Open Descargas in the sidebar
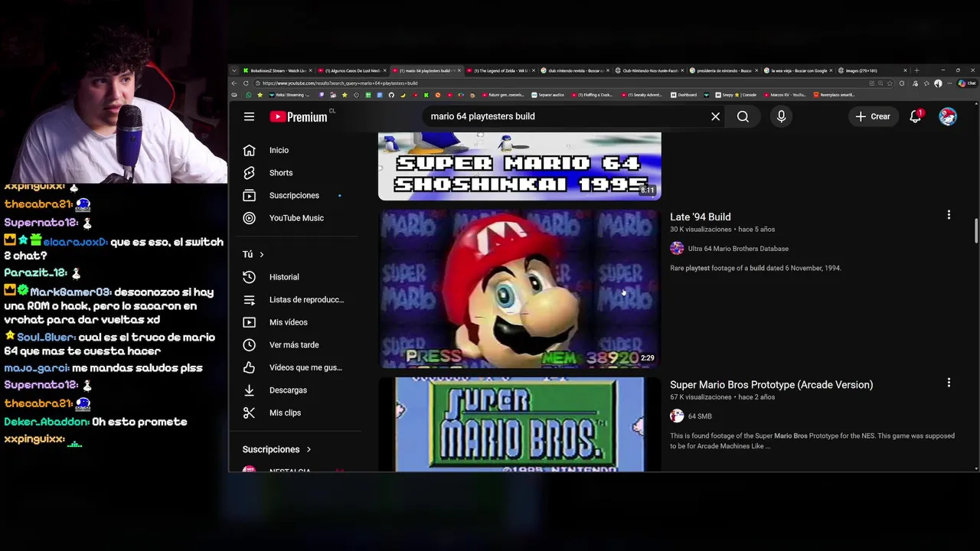 pos(294,390)
